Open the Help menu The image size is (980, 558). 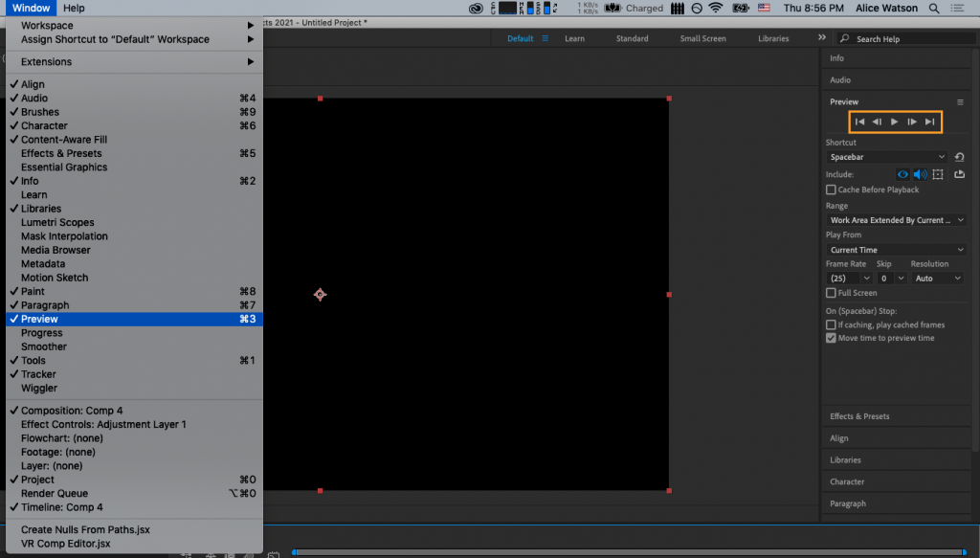tap(74, 8)
